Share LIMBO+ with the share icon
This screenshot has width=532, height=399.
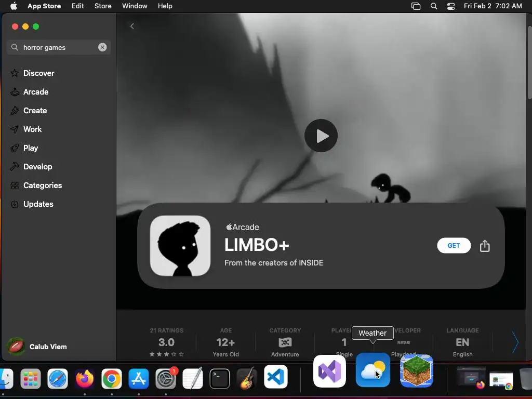485,246
